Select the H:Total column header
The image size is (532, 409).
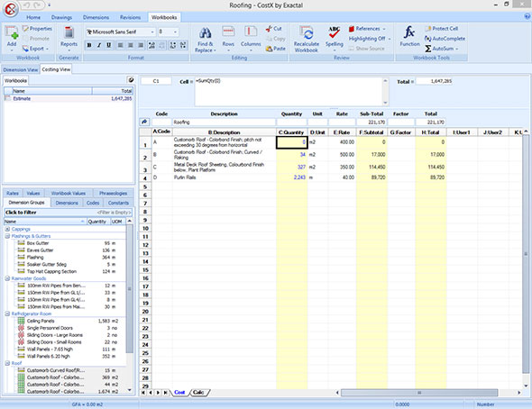[x=430, y=132]
